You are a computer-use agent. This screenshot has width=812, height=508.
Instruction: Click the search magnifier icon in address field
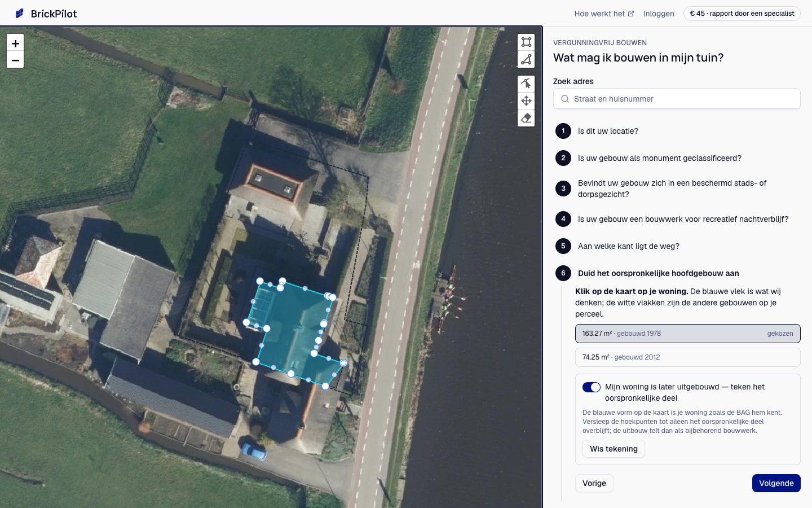tap(565, 99)
